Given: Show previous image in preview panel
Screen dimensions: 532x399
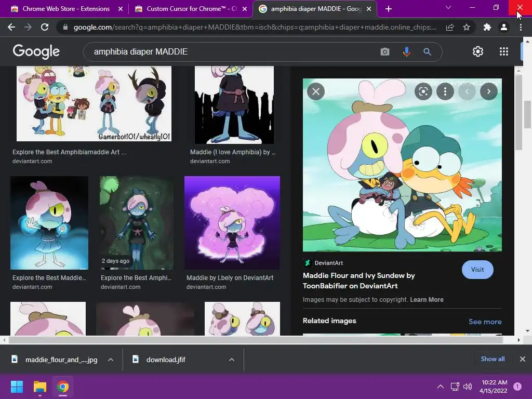Looking at the screenshot, I should point(467,91).
